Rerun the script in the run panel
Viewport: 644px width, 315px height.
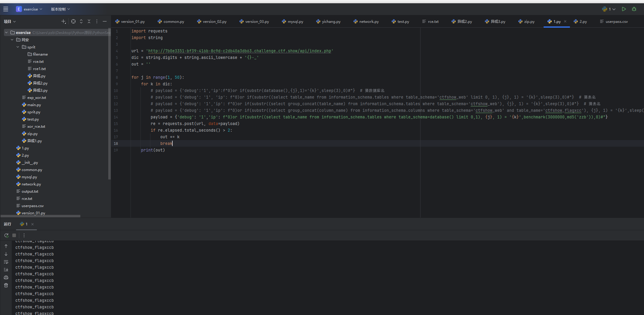point(6,235)
